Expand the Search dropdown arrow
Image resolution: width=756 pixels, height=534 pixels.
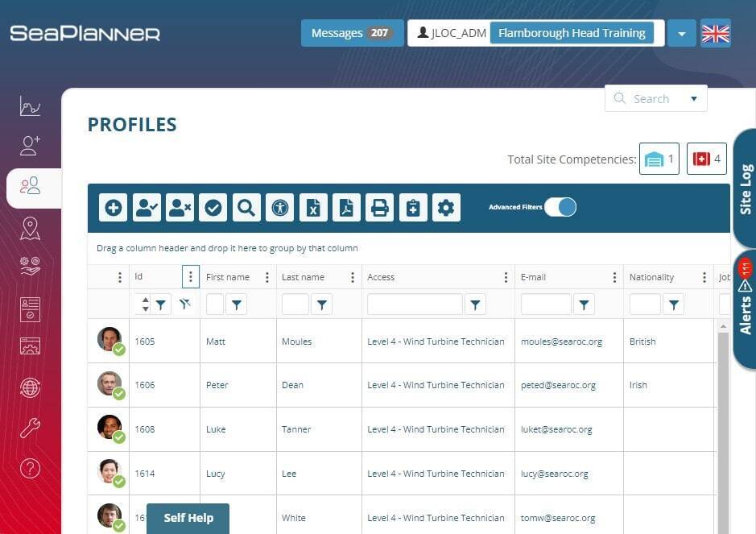[693, 98]
